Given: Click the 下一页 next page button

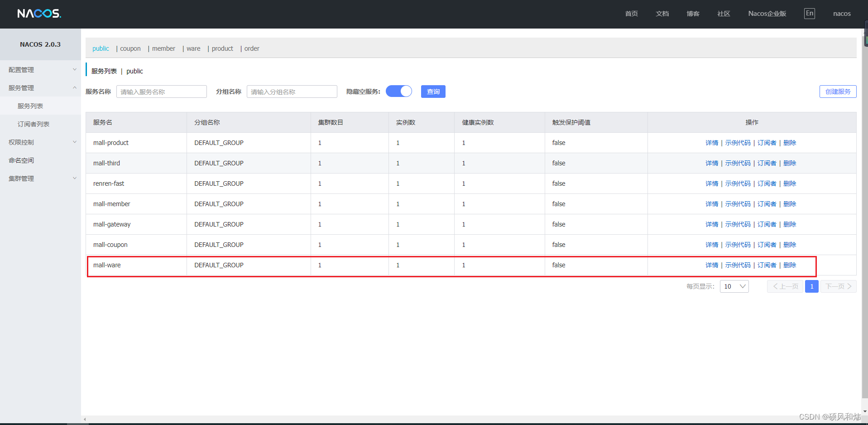Looking at the screenshot, I should coord(839,286).
